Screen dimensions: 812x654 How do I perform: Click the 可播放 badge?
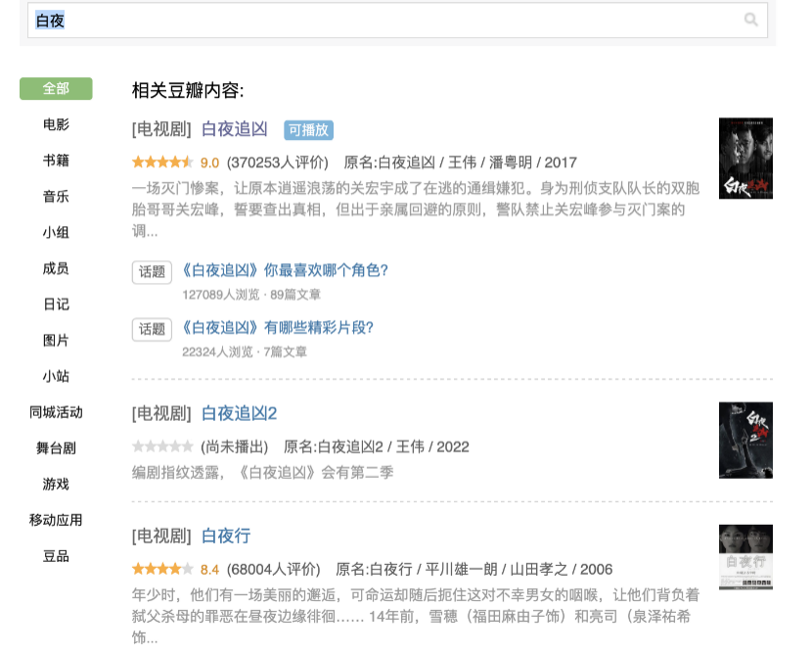308,130
